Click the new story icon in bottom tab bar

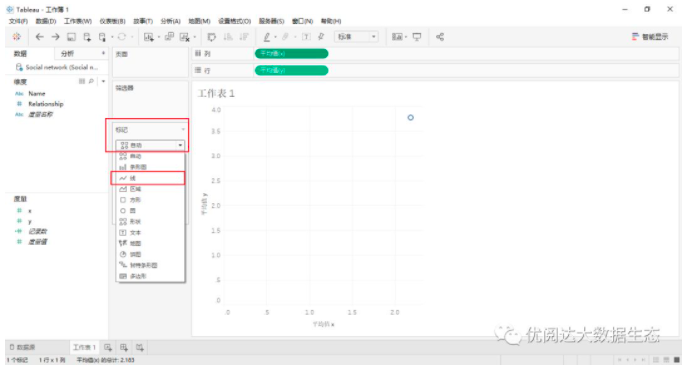(140, 347)
